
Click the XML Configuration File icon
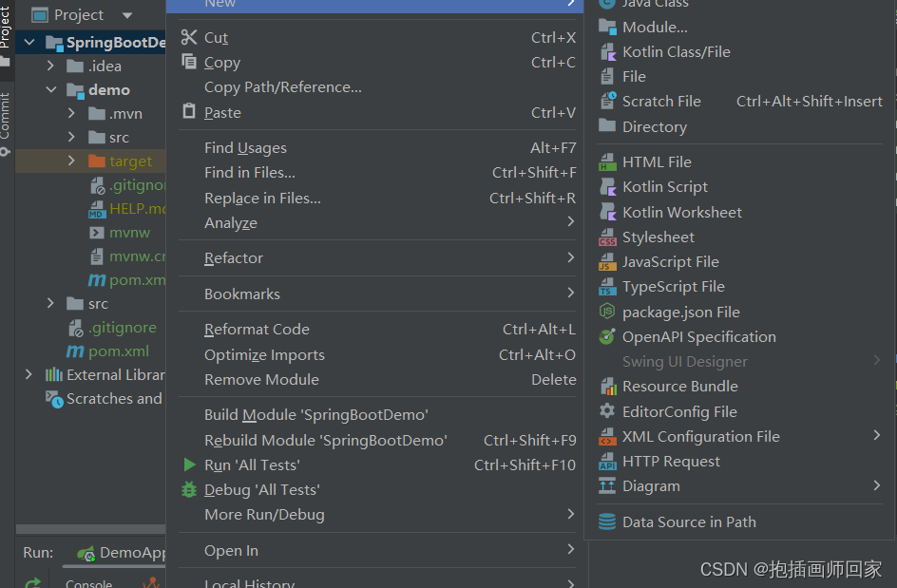pos(607,437)
